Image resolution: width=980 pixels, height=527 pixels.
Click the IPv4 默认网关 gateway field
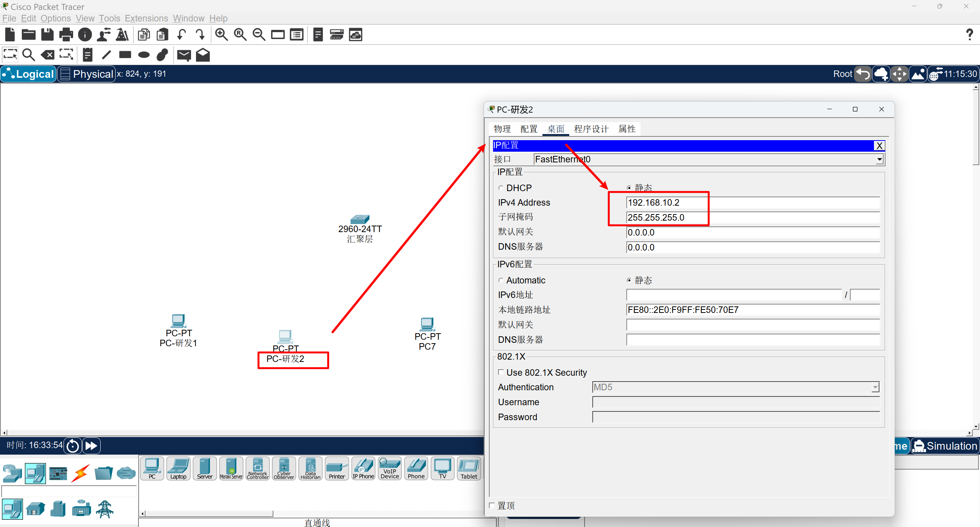click(753, 232)
